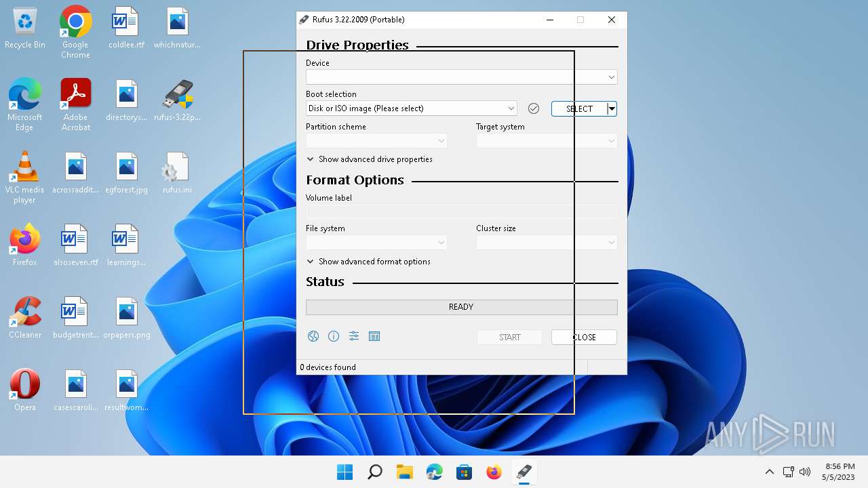The image size is (868, 488).
Task: Select the learnings... Word document icon
Action: click(126, 246)
